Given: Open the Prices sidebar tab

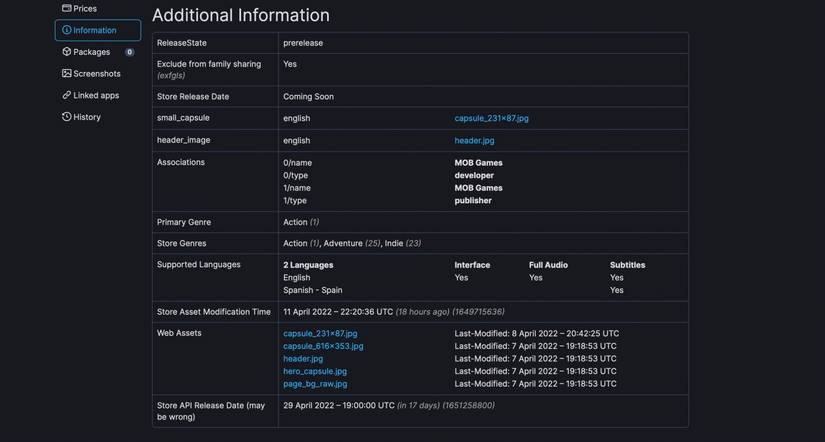Looking at the screenshot, I should click(85, 8).
